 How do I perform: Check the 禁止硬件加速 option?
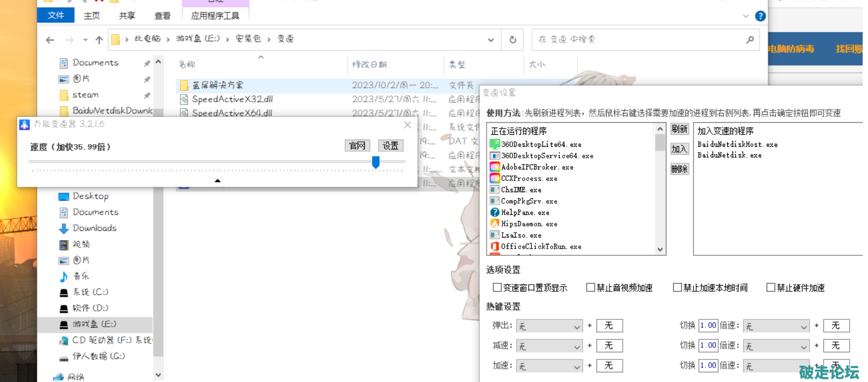click(771, 288)
